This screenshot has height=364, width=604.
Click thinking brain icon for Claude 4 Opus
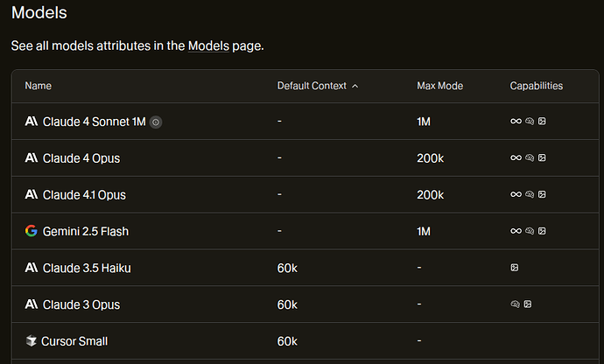[530, 157]
